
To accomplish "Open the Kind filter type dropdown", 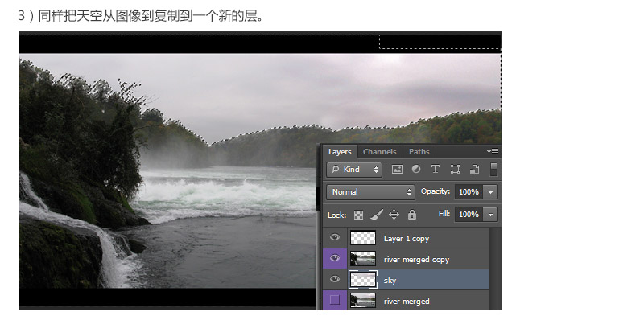I will coord(354,170).
